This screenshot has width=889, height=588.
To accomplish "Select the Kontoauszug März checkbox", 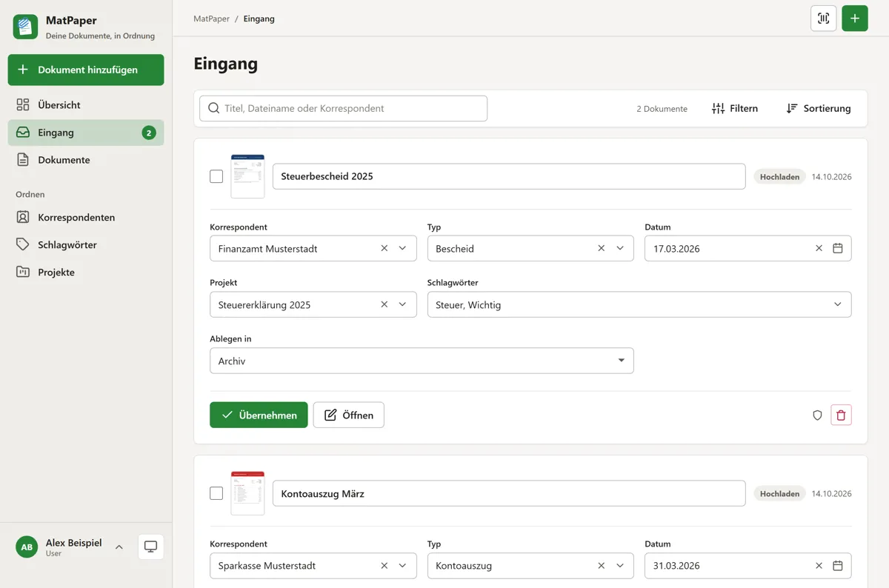I will tap(216, 493).
